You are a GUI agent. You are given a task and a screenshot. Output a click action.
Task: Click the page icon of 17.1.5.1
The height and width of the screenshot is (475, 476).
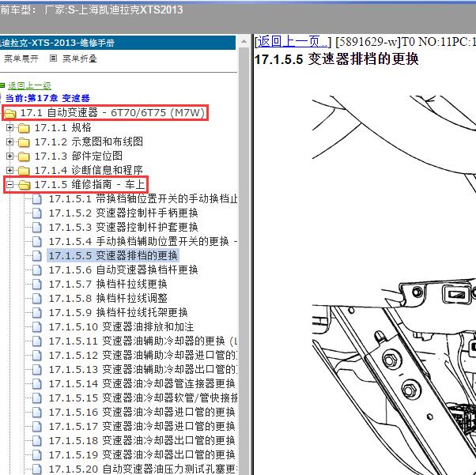click(37, 199)
